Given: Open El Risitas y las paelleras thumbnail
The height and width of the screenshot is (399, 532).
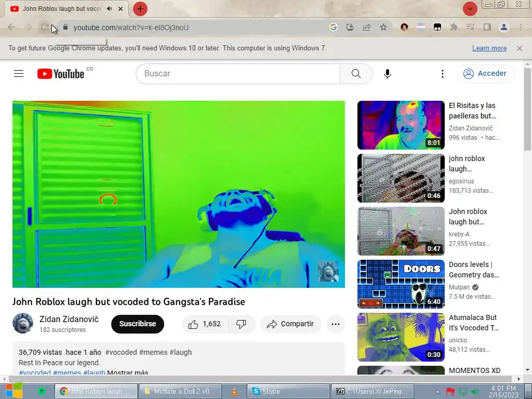Looking at the screenshot, I should [401, 125].
